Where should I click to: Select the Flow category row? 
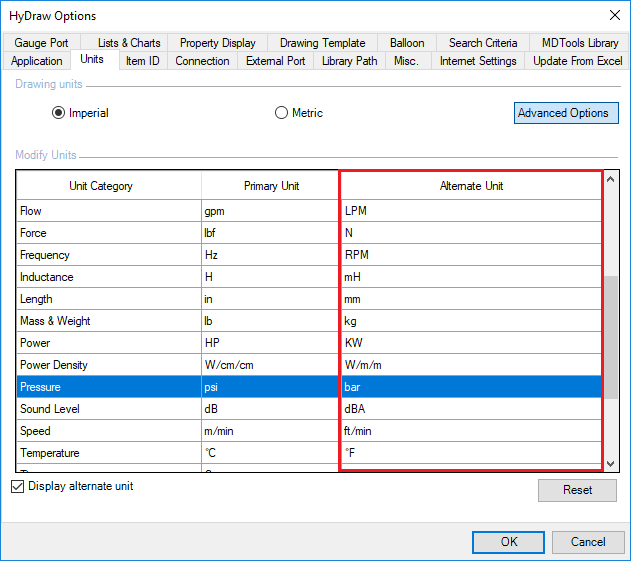pyautogui.click(x=109, y=211)
